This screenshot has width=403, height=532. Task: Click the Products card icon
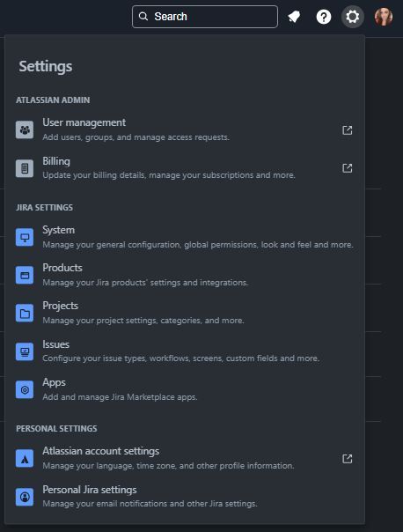(x=25, y=275)
